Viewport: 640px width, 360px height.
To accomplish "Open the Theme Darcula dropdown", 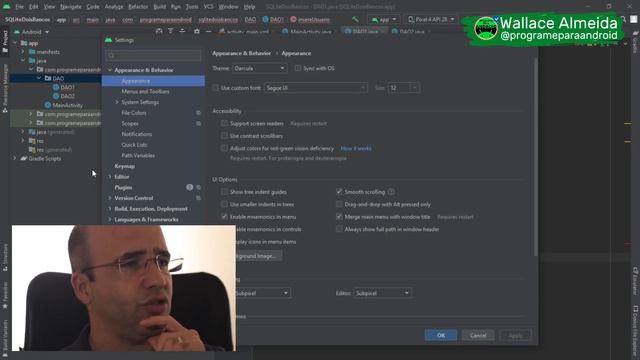I will [x=260, y=68].
